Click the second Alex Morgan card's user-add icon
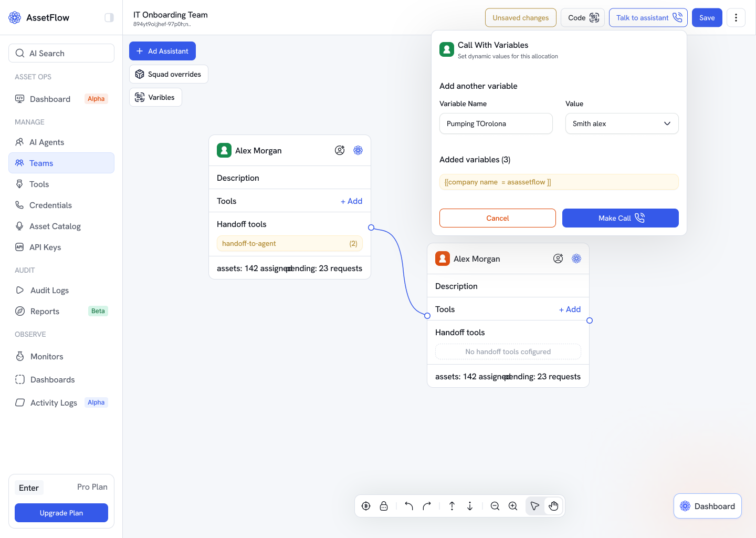This screenshot has height=538, width=756. (558, 258)
